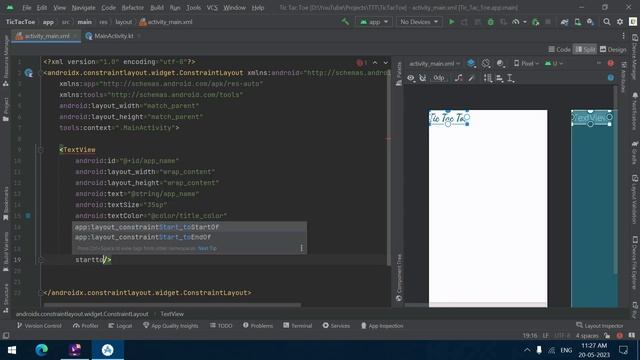Switch to the Code view mode

pyautogui.click(x=559, y=49)
